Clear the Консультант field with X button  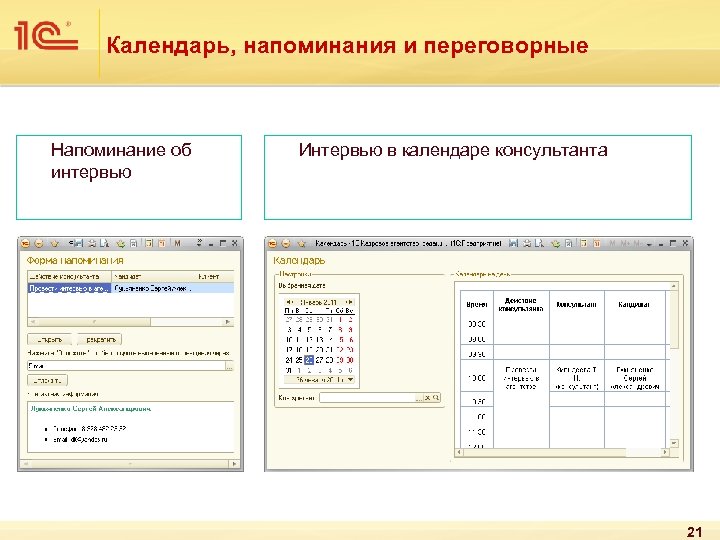[427, 398]
